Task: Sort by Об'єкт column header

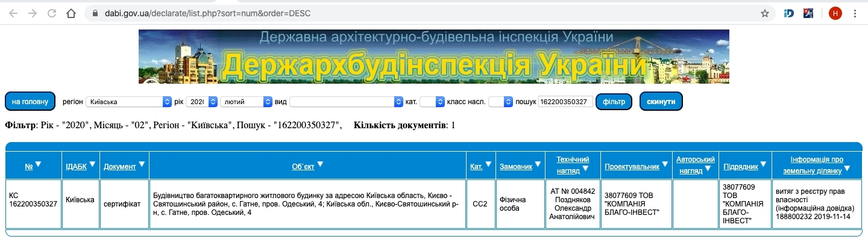Action: click(x=303, y=167)
